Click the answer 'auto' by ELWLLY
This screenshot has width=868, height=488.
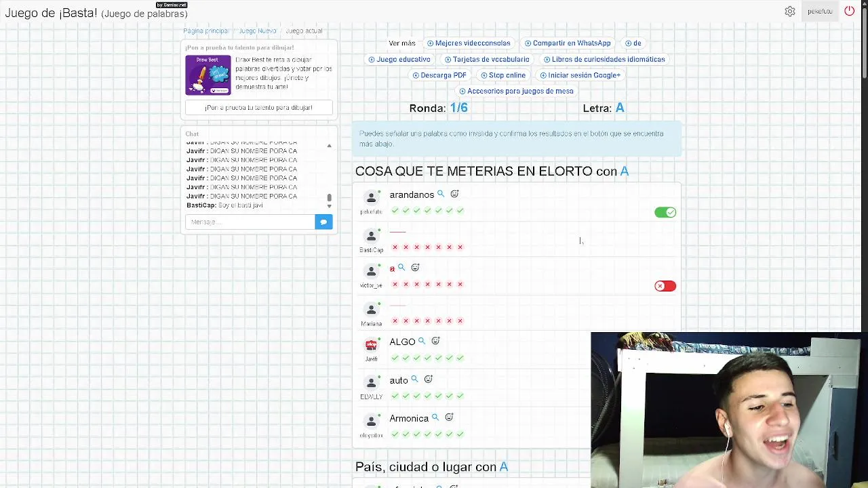pos(399,380)
